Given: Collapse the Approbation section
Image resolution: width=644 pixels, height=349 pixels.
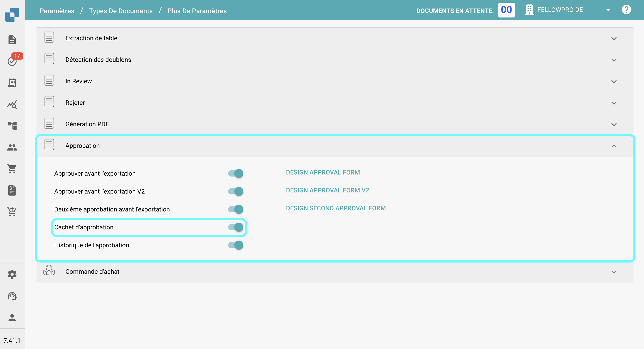Looking at the screenshot, I should [x=614, y=146].
